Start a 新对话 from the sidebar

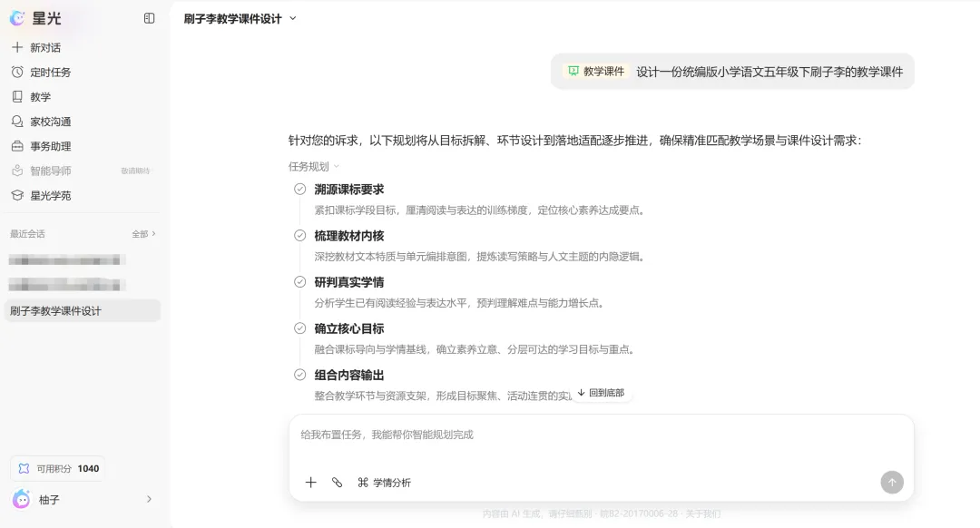tap(36, 47)
